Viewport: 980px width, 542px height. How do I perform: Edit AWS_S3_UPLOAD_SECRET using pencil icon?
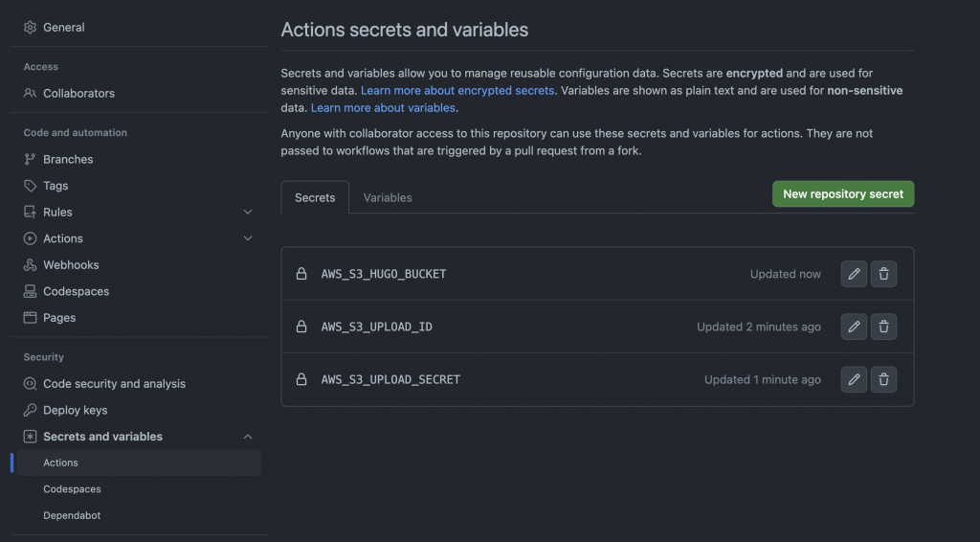854,379
